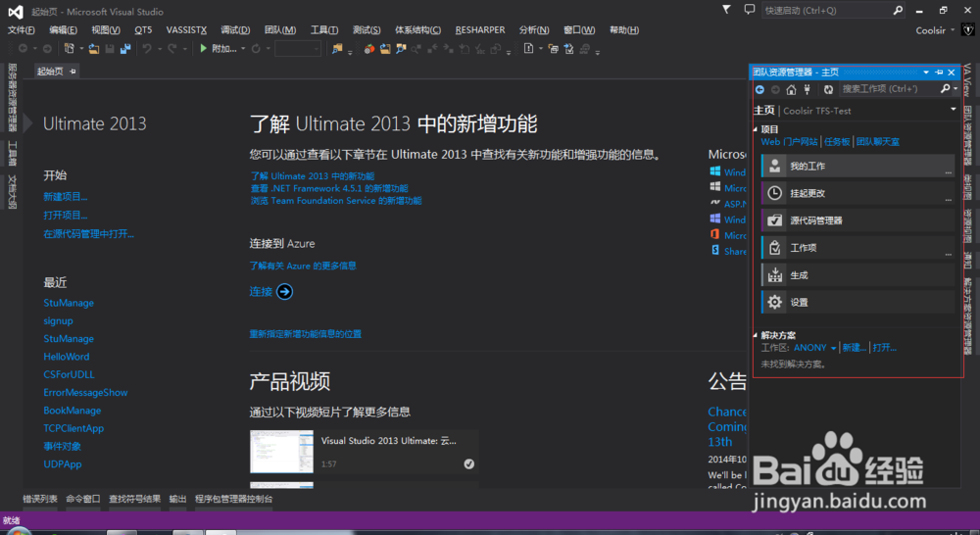Open the Coolsir TFS-Test page dropdown
Viewport: 980px width, 535px height.
pos(954,110)
